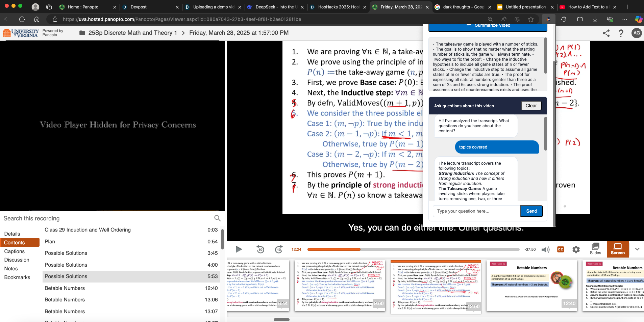
Task: Collapse thumbnails with chevron arrow
Action: (x=637, y=249)
